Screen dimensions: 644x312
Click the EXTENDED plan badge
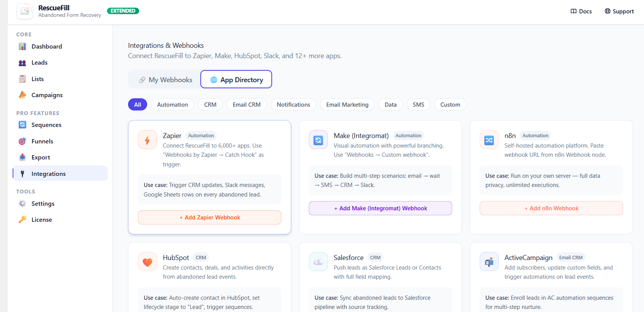click(x=123, y=11)
